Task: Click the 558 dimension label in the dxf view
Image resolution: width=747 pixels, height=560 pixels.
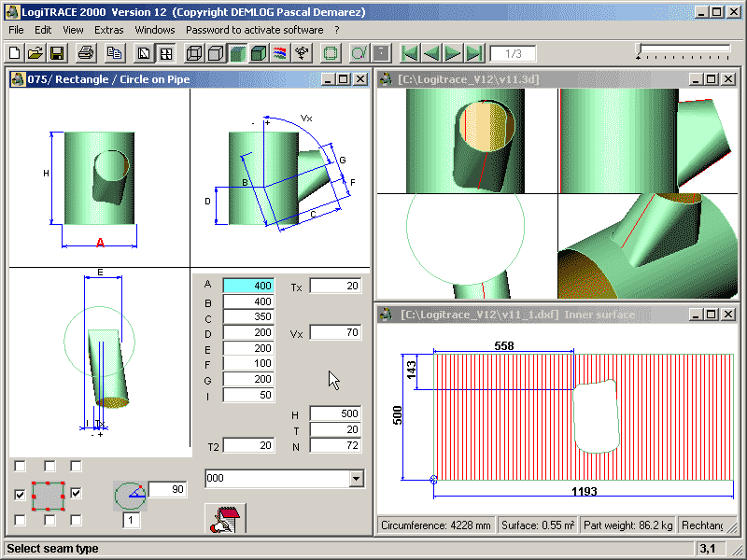Action: [504, 346]
